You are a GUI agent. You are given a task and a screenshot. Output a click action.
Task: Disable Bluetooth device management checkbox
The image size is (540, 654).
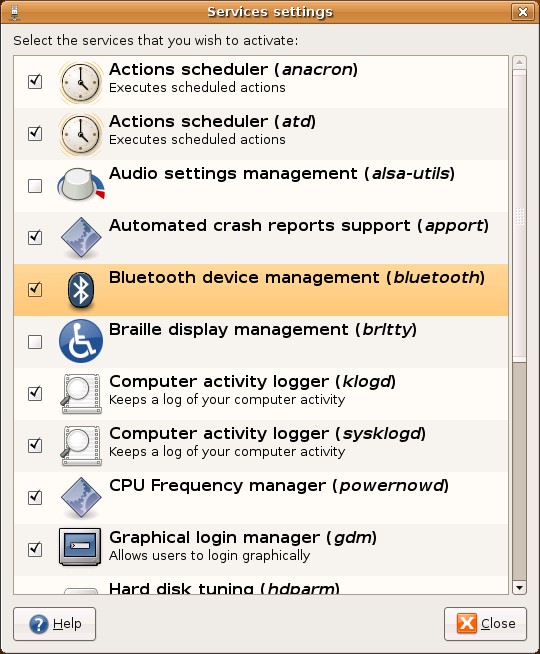[x=35, y=289]
